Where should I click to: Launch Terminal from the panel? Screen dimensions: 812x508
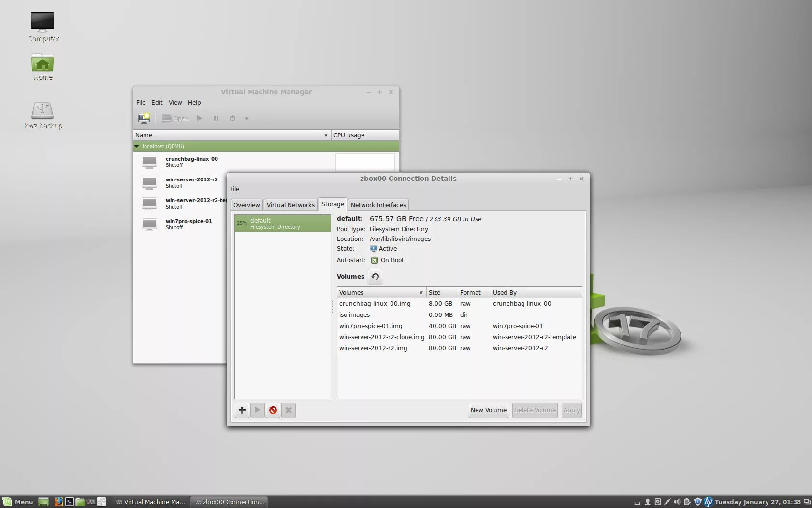(70, 502)
